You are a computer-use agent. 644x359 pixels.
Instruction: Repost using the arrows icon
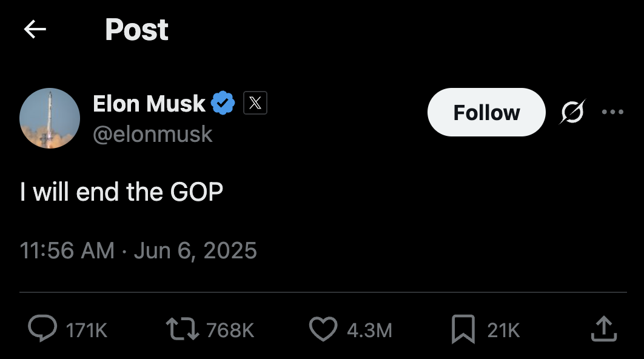(183, 329)
